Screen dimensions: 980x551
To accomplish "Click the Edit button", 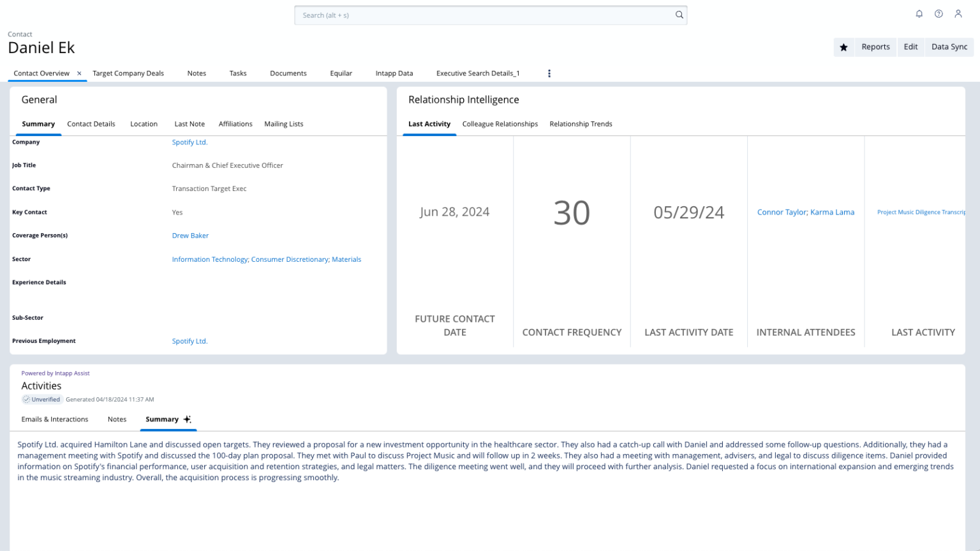I will pyautogui.click(x=910, y=47).
